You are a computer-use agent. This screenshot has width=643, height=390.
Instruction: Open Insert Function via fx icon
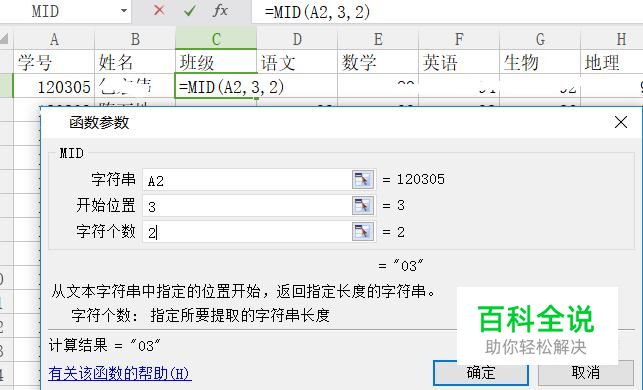tap(220, 10)
